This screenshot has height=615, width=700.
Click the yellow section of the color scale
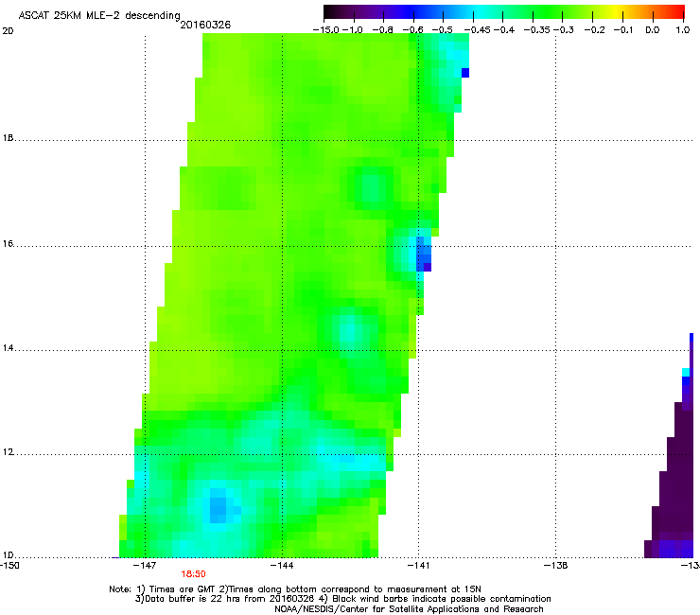point(616,12)
